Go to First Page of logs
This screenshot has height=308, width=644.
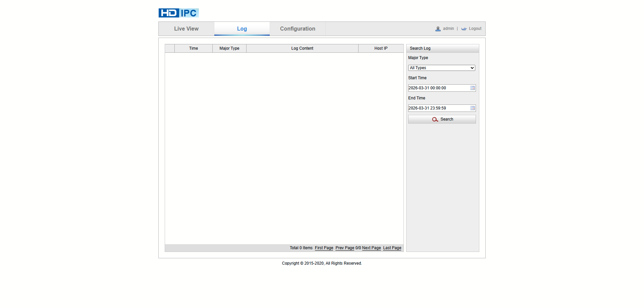324,248
